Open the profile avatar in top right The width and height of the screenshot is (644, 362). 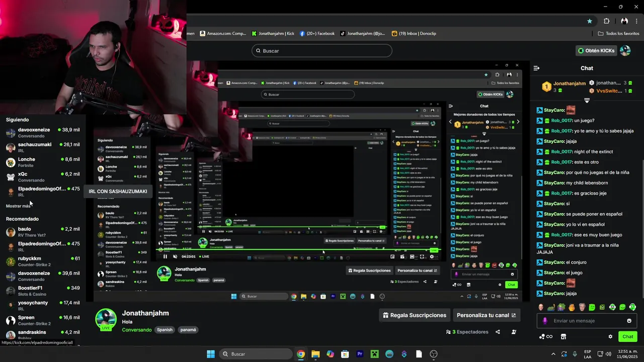[625, 50]
